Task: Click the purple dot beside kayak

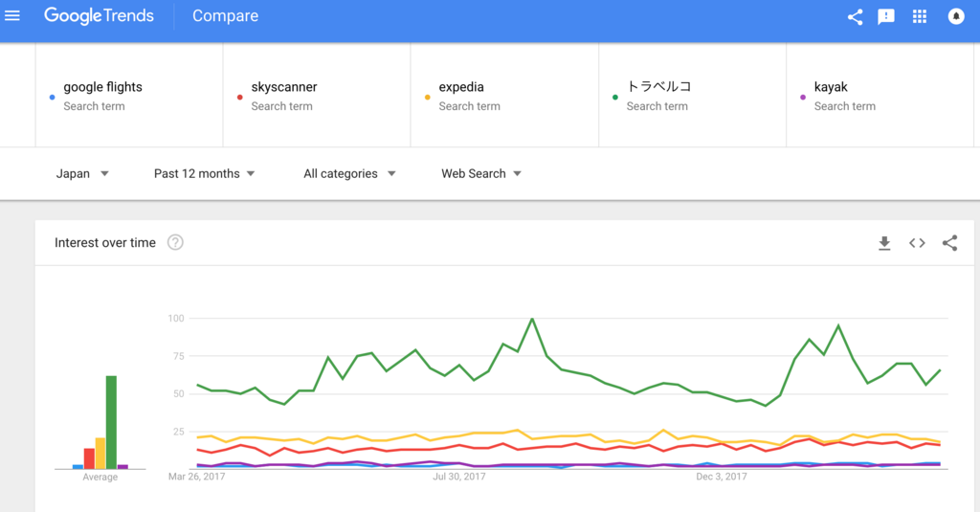Action: [803, 98]
